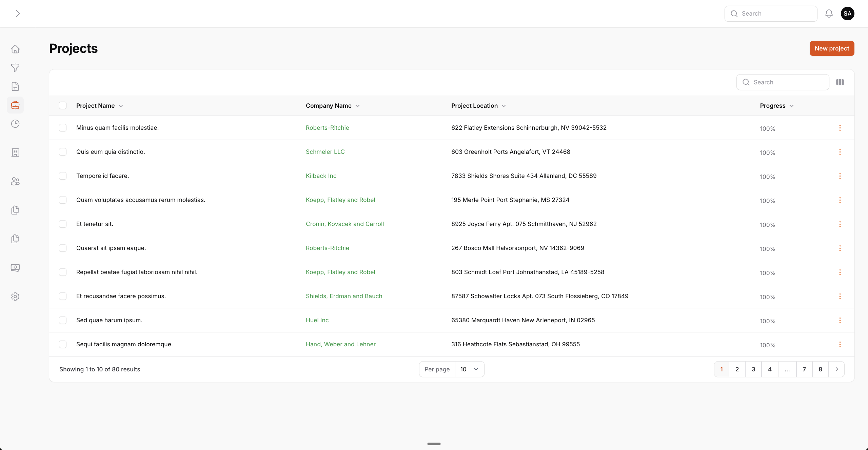Expand the collapsed sidebar with top-left chevron
The width and height of the screenshot is (868, 450).
click(x=18, y=14)
